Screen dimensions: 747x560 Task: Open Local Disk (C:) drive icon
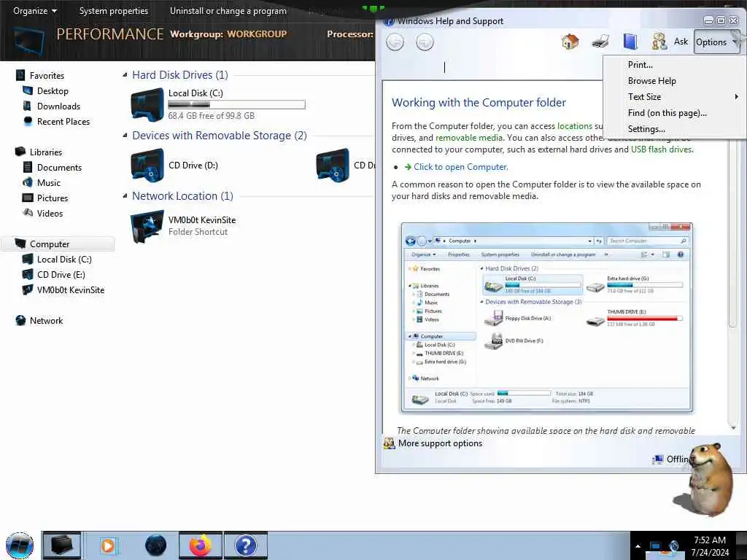147,104
